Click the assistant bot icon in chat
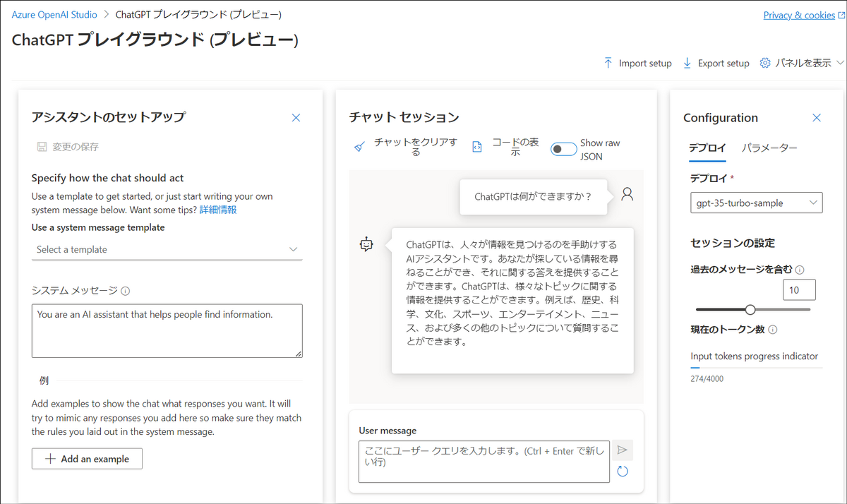The image size is (847, 504). (x=366, y=244)
